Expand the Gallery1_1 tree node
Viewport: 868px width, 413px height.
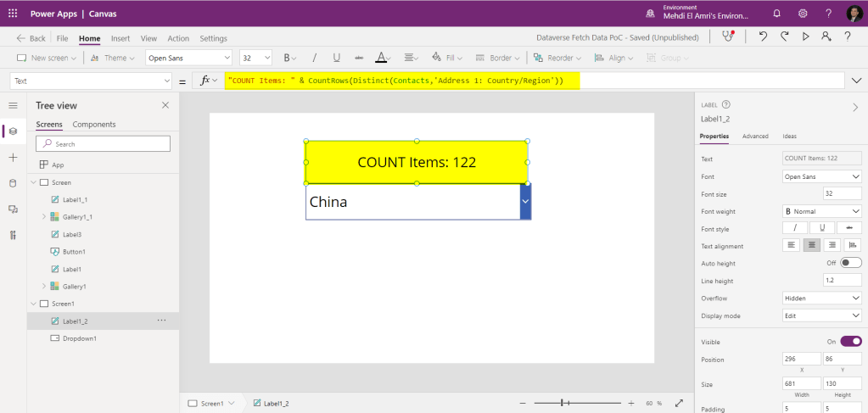pyautogui.click(x=43, y=217)
